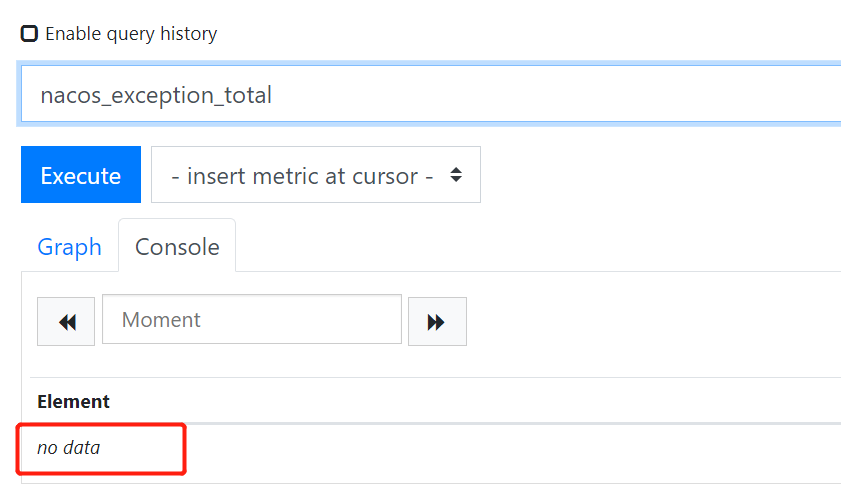This screenshot has height=487, width=841.
Task: Run the query with Execute
Action: (x=81, y=175)
